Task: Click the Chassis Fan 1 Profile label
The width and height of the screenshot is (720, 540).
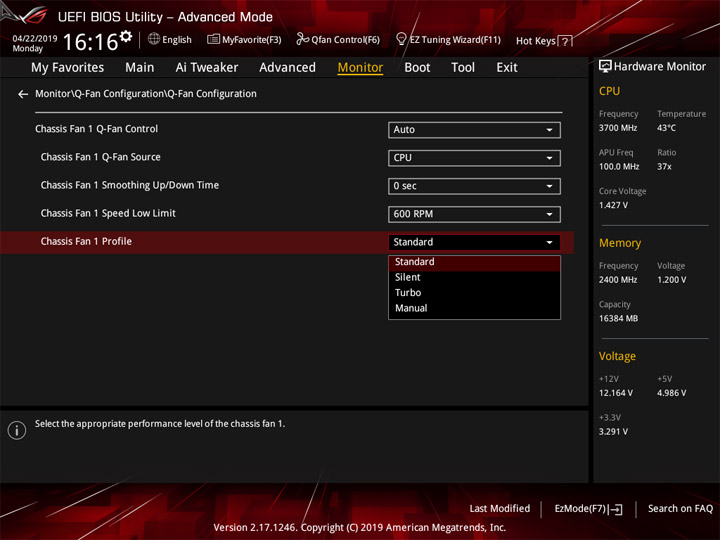Action: click(x=86, y=242)
